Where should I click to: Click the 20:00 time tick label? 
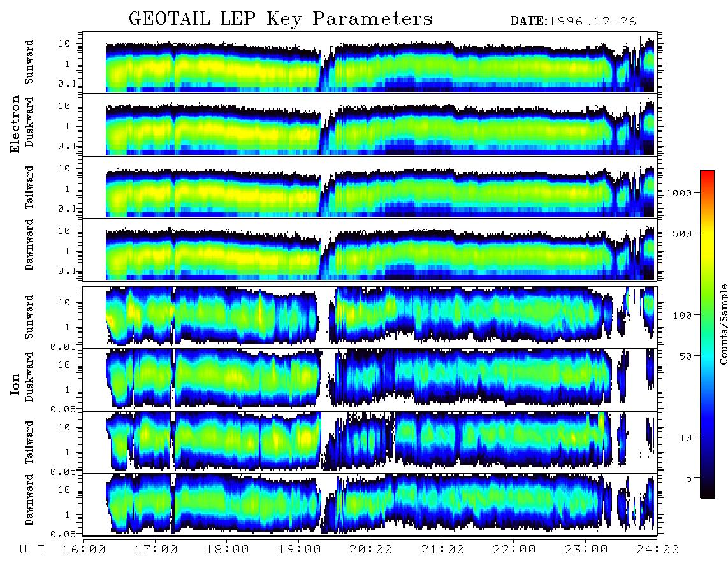coord(372,550)
